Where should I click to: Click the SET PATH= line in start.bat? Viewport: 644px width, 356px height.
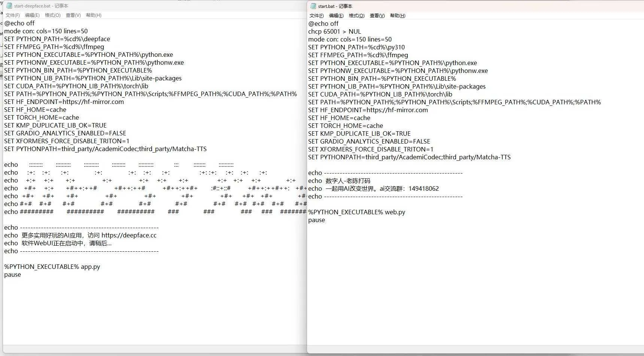tap(455, 102)
